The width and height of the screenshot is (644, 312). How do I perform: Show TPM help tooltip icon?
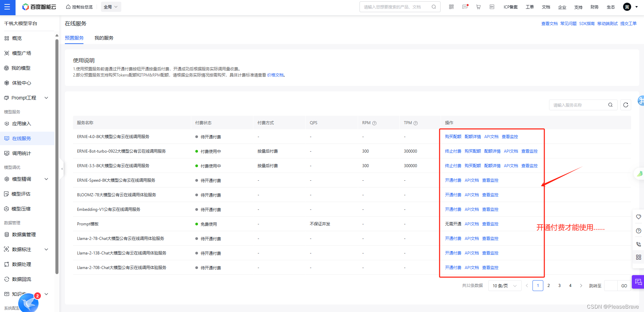click(x=416, y=123)
